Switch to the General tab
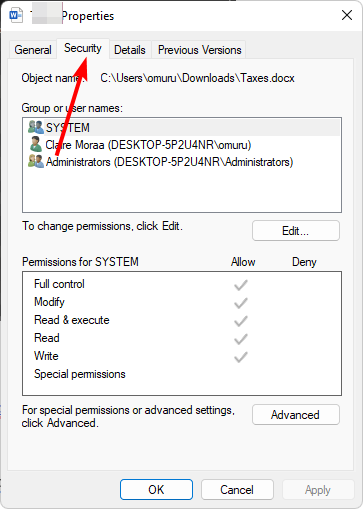 (33, 50)
